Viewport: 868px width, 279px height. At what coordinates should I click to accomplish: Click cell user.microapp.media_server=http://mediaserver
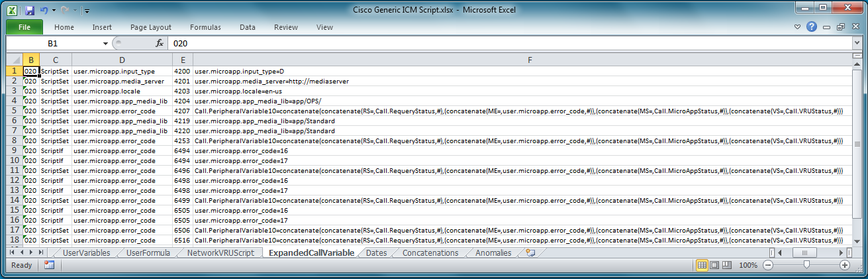click(x=522, y=81)
